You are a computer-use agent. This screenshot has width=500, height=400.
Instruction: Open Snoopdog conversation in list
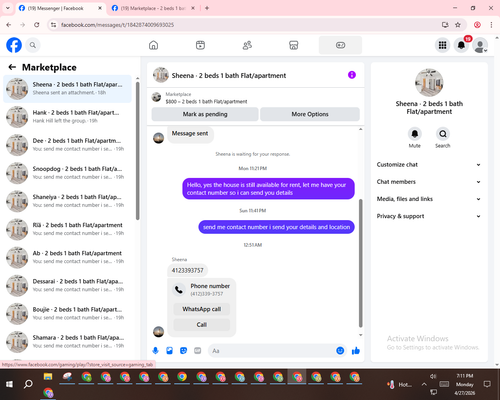coord(67,173)
